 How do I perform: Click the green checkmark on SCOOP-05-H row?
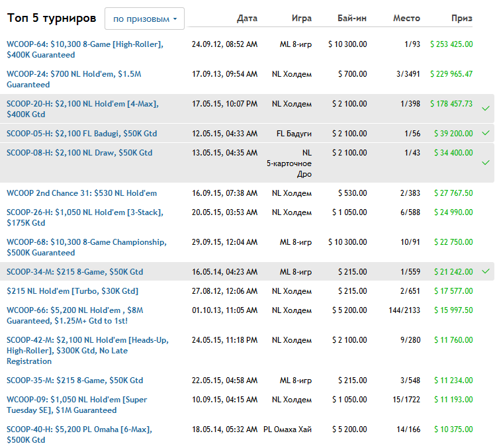click(486, 133)
